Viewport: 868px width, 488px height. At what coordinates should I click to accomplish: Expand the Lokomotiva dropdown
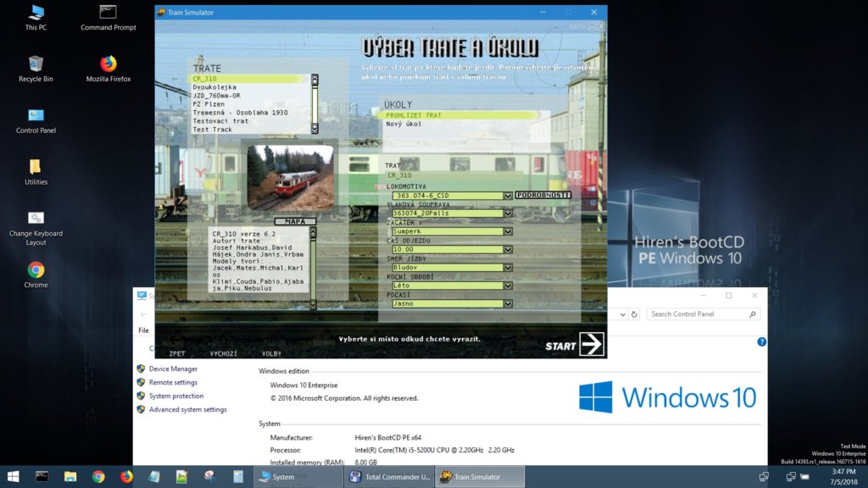coord(508,196)
